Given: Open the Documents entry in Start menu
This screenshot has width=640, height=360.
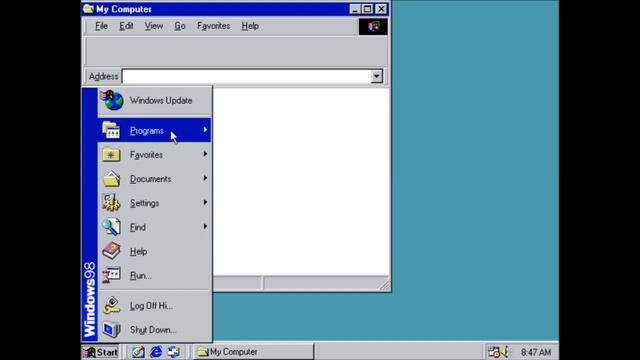Looking at the screenshot, I should tap(155, 179).
